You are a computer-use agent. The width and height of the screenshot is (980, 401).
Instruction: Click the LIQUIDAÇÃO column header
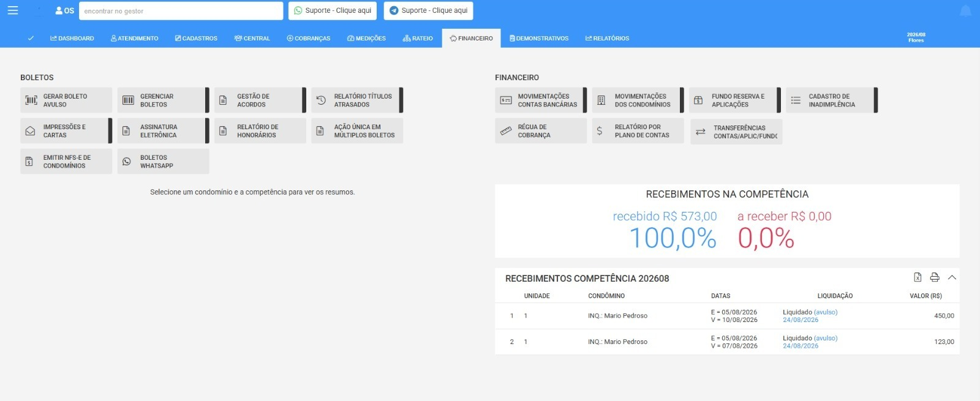(x=835, y=296)
